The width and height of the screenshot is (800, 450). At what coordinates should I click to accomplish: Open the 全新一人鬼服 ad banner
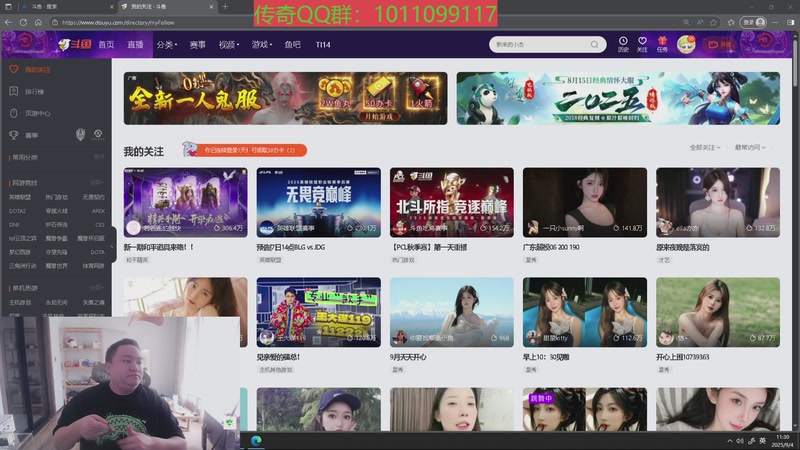pyautogui.click(x=285, y=98)
